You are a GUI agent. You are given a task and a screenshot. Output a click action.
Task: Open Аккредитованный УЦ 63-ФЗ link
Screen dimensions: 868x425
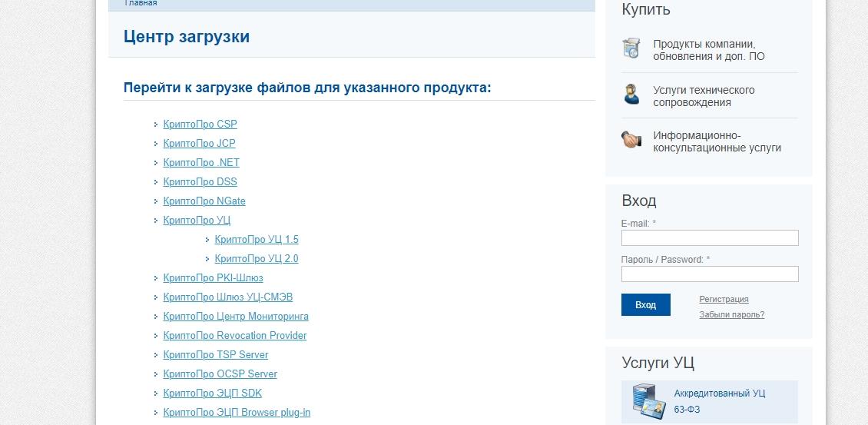pos(720,402)
